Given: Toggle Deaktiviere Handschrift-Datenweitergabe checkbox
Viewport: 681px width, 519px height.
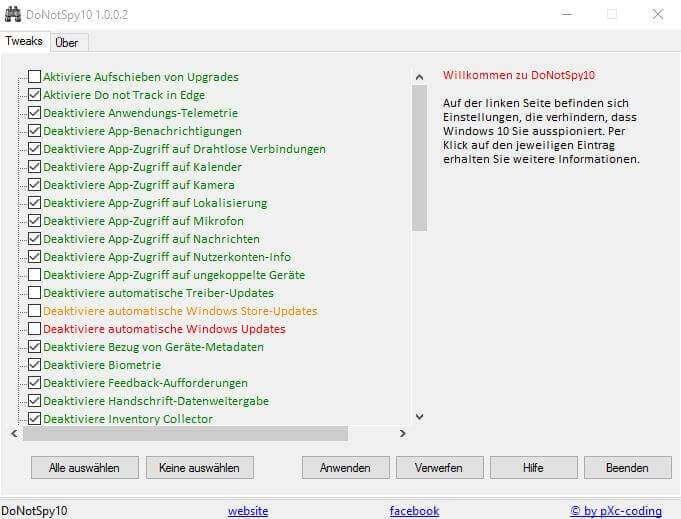Looking at the screenshot, I should pos(34,401).
